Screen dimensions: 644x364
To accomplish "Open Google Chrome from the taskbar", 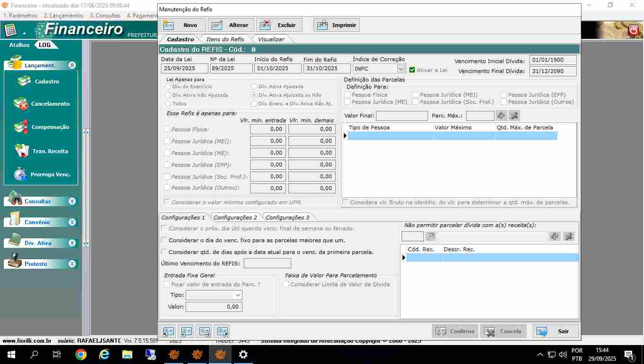I will coord(81,355).
